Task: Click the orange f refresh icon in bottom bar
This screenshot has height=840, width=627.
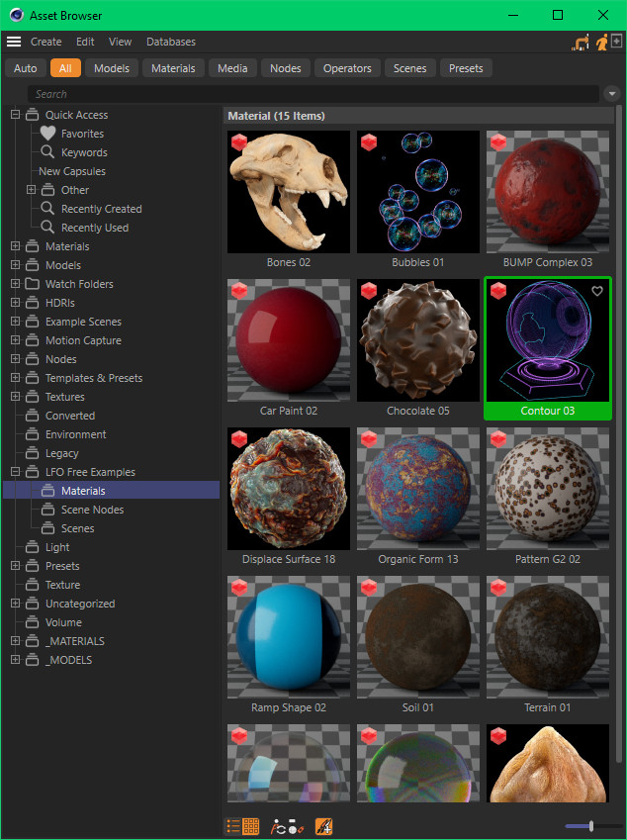Action: click(x=278, y=826)
